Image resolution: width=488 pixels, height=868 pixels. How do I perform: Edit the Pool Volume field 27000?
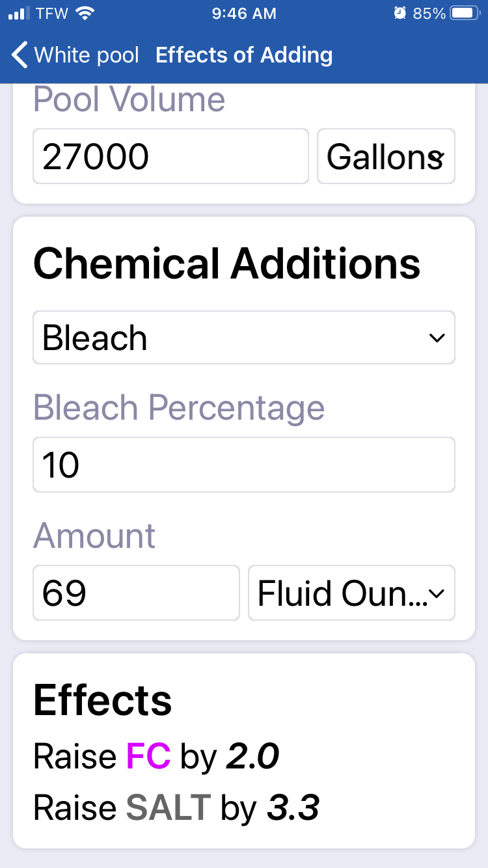[x=170, y=156]
